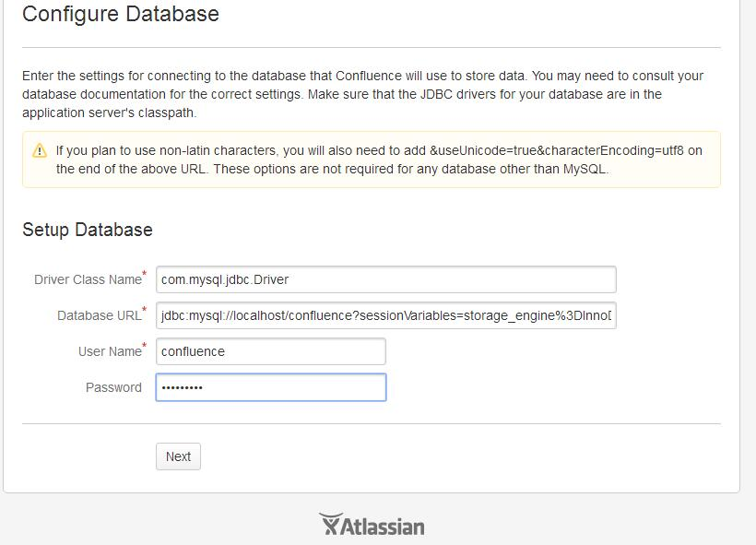Screen dimensions: 756x545
Task: Click the Driver Class Name label
Action: click(x=88, y=279)
